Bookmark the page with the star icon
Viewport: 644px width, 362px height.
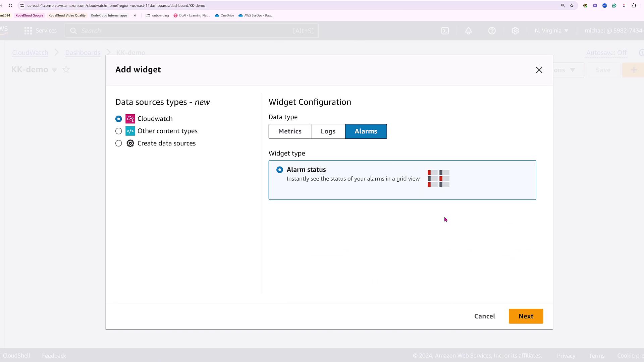(572, 5)
